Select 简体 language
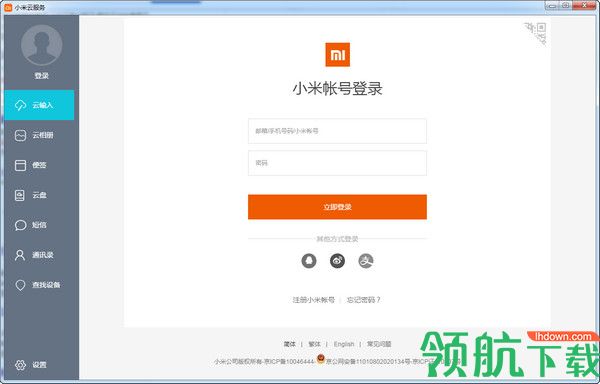This screenshot has height=384, width=600. pos(290,344)
